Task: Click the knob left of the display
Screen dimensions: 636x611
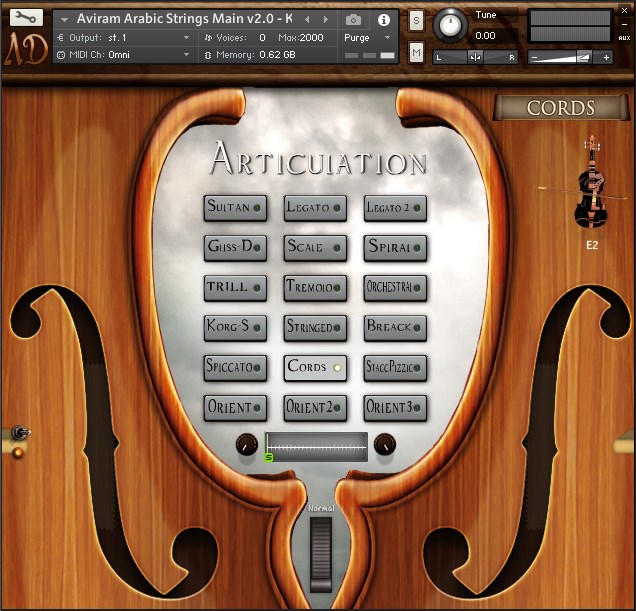Action: pyautogui.click(x=246, y=445)
